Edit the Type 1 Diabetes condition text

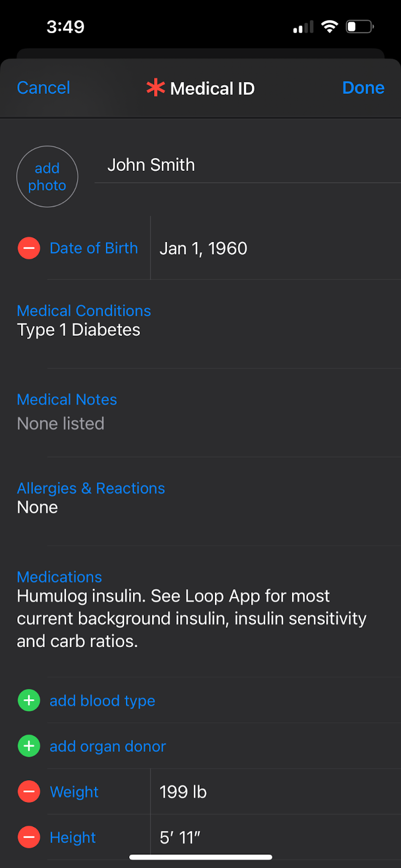[x=79, y=330]
